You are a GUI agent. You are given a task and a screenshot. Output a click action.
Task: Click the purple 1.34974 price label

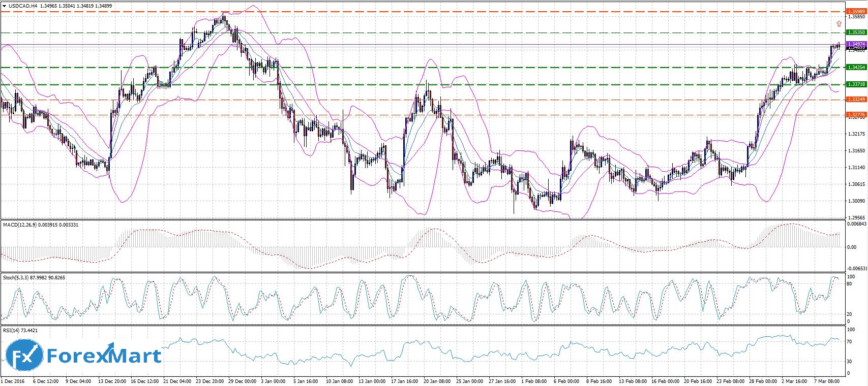click(x=856, y=45)
